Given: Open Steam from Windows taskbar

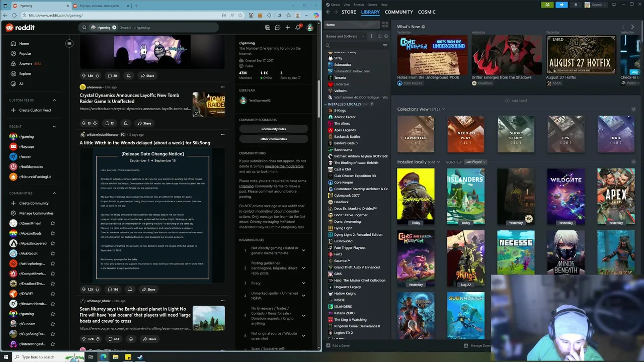Looking at the screenshot, I should [x=140, y=357].
